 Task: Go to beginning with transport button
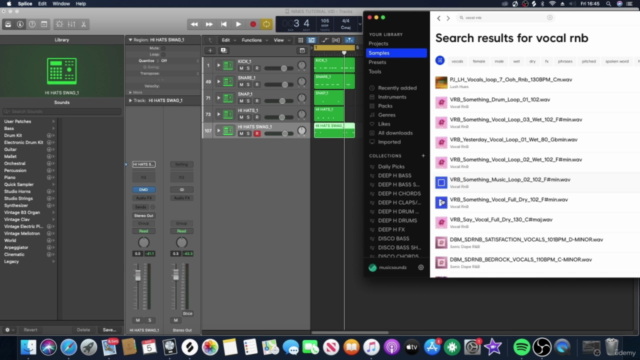click(224, 24)
